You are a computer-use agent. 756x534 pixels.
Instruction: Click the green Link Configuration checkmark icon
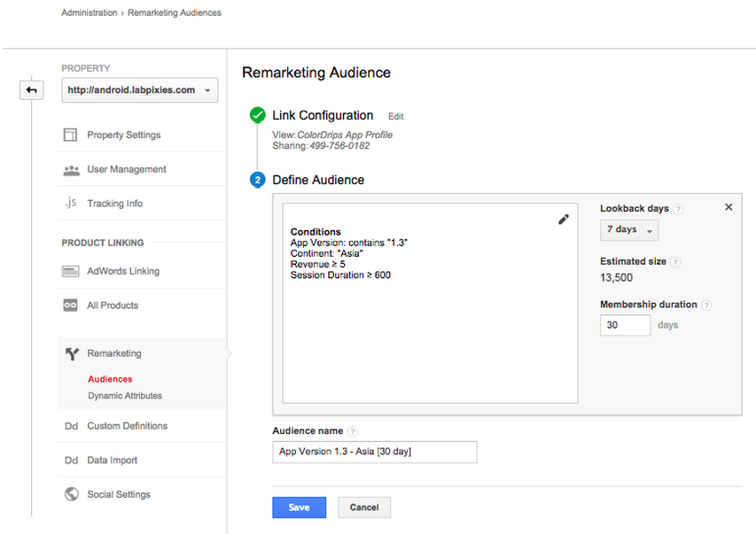click(258, 115)
